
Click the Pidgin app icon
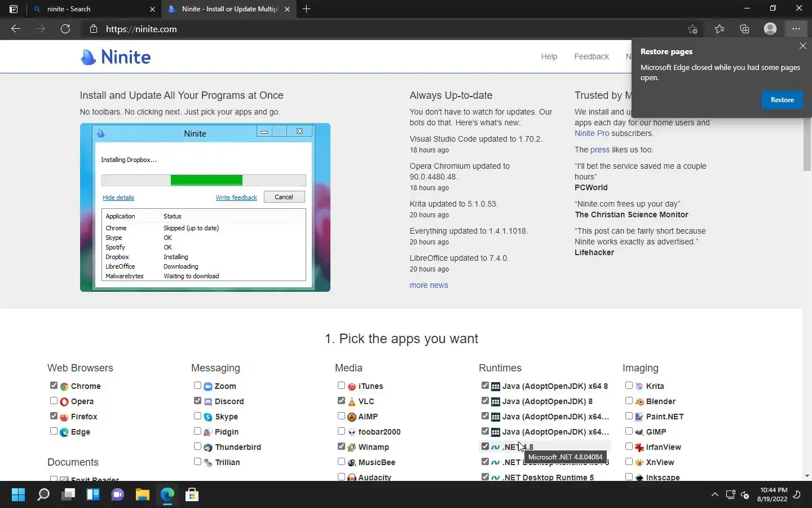pos(208,432)
